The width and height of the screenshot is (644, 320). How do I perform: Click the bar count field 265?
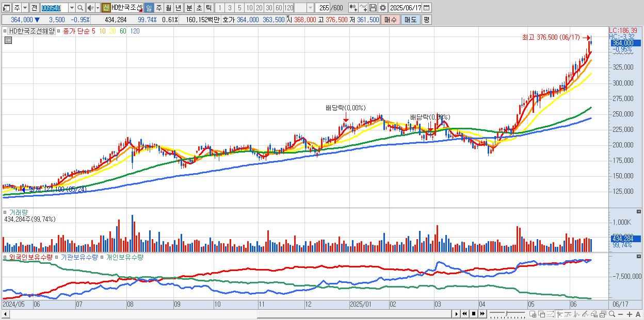324,8
